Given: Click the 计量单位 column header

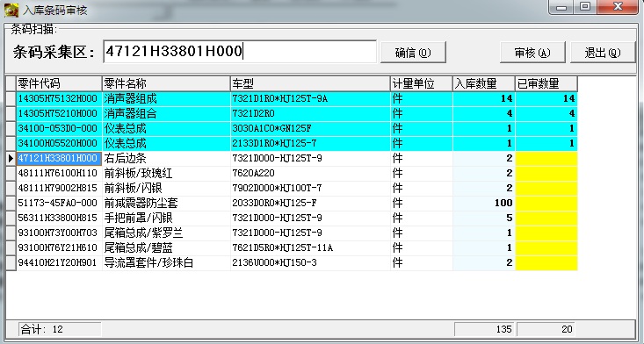Looking at the screenshot, I should click(x=422, y=83).
